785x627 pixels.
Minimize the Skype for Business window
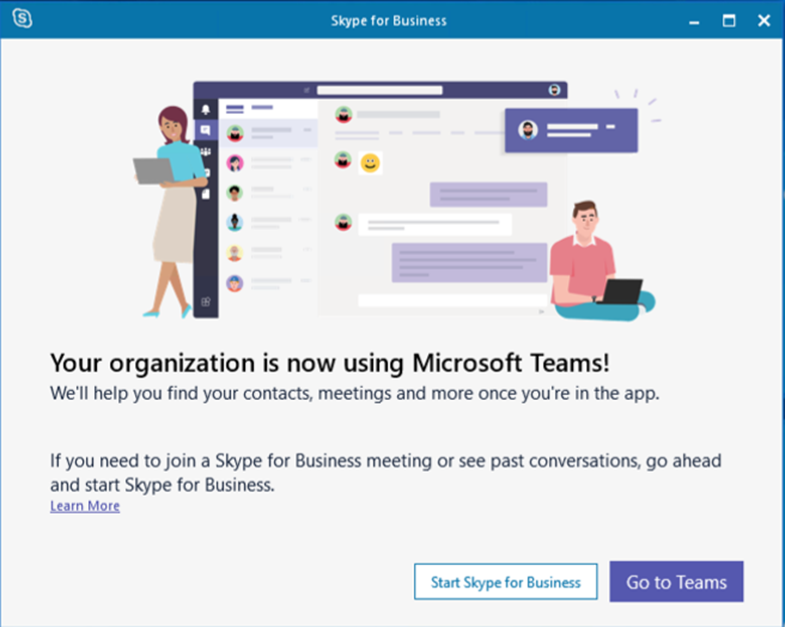[694, 22]
